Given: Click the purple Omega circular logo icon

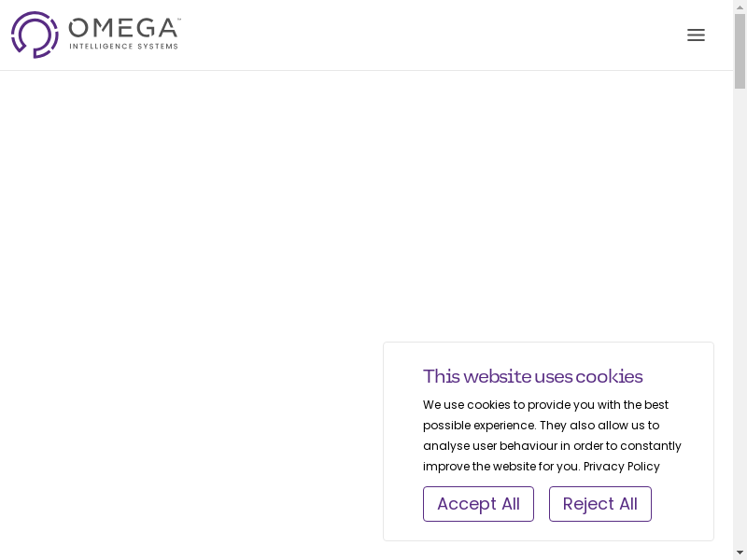Looking at the screenshot, I should coord(35,35).
